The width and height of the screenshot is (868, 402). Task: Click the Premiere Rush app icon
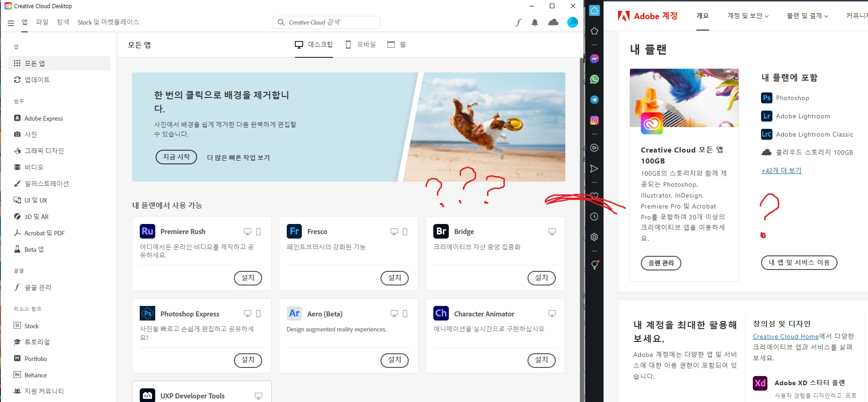point(147,231)
